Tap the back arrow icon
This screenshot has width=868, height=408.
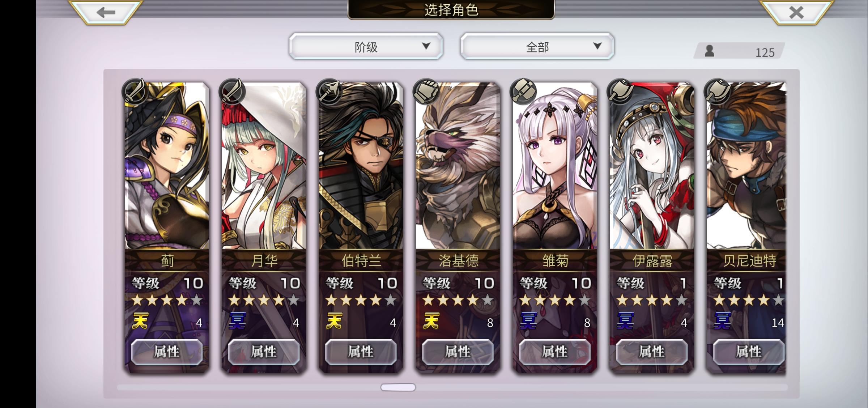tap(106, 13)
